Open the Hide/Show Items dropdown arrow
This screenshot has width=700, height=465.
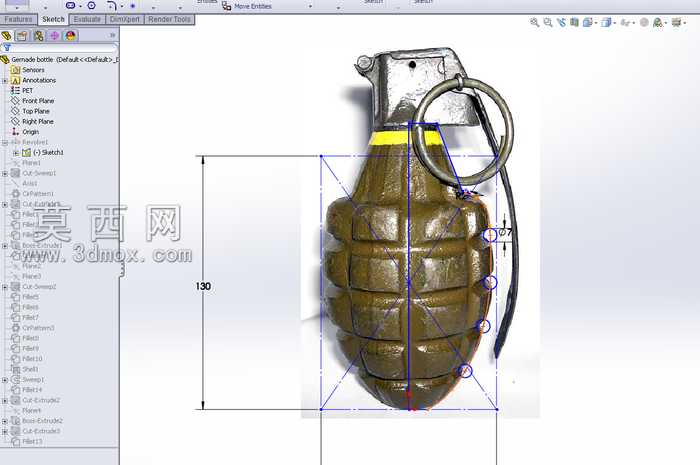634,23
